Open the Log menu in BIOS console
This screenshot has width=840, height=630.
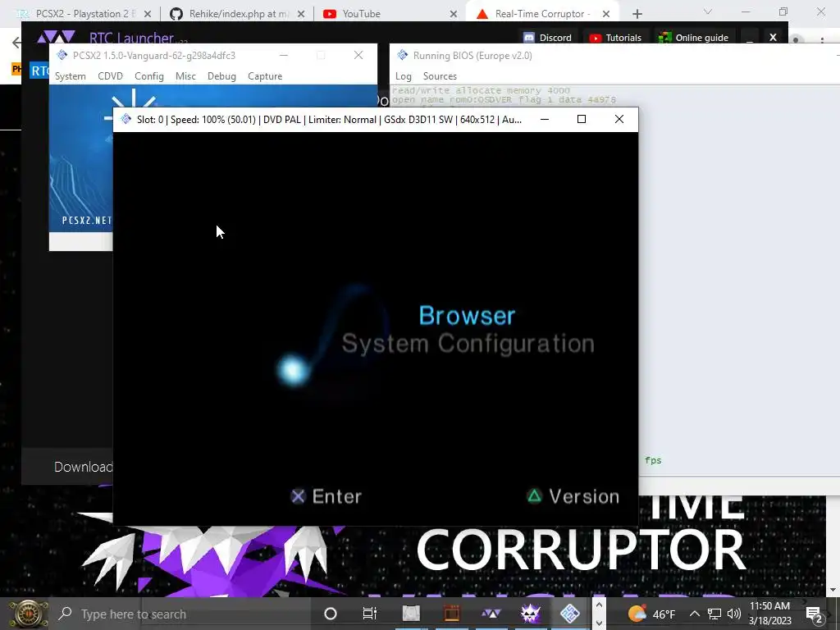(403, 76)
